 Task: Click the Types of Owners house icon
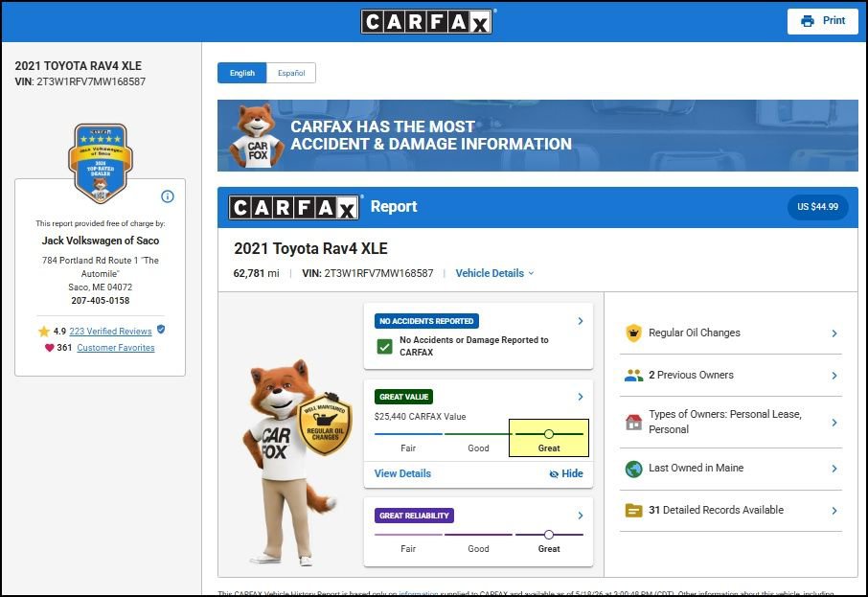(x=633, y=422)
